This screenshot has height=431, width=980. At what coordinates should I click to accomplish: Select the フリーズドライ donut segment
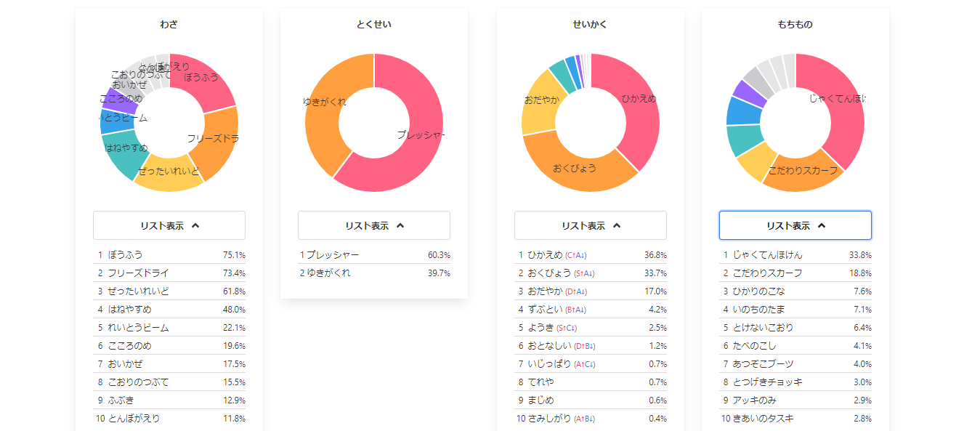pyautogui.click(x=216, y=138)
